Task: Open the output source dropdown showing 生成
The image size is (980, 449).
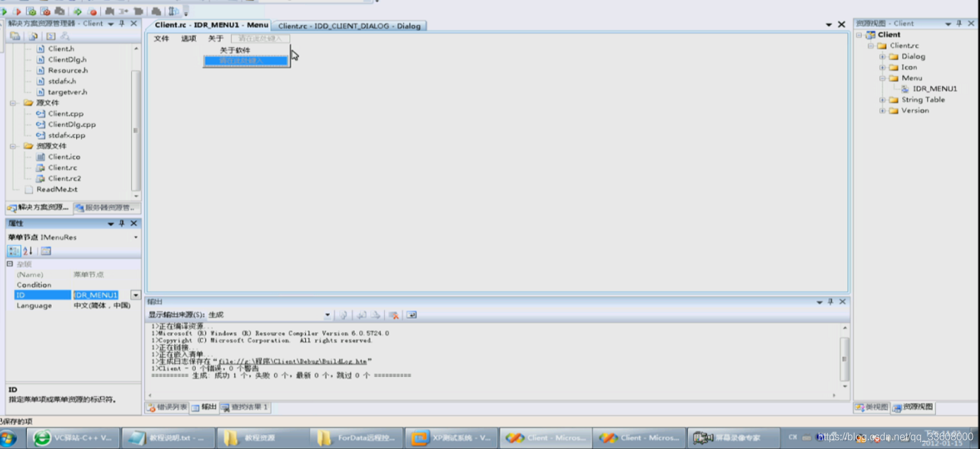Action: (x=328, y=315)
